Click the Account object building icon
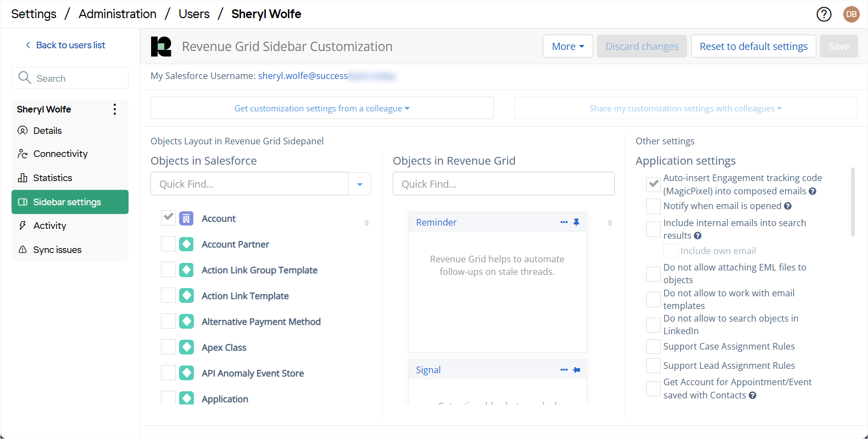Screen dimensions: 868x439 [x=186, y=218]
